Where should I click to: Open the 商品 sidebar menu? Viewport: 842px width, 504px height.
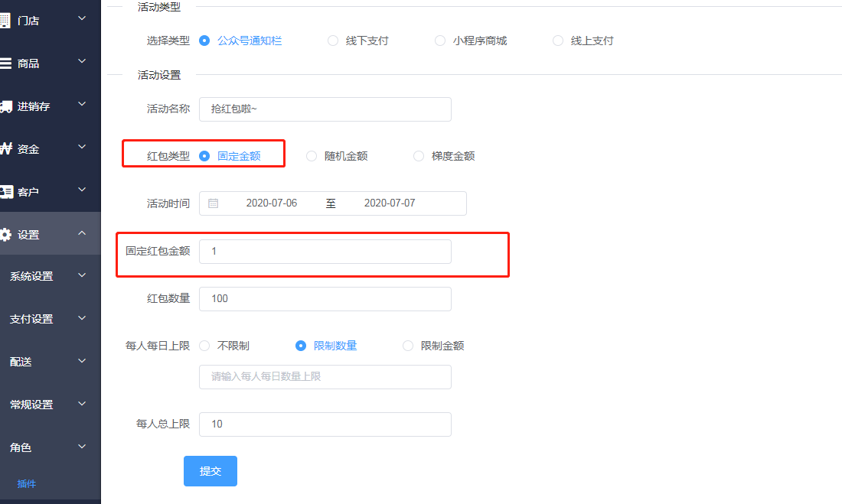50,63
